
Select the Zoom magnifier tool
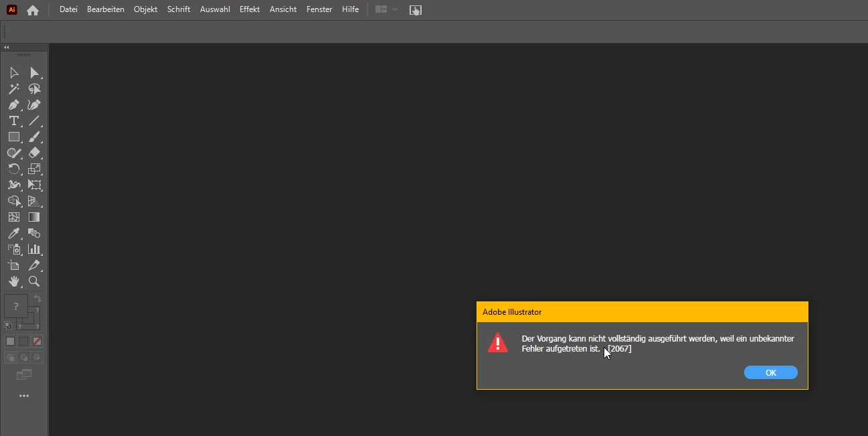coord(34,281)
